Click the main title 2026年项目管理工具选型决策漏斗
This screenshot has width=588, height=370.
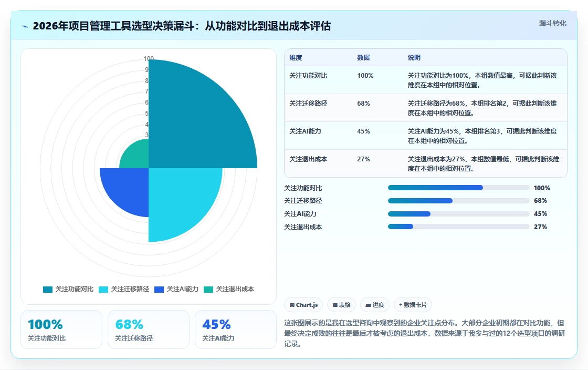point(182,26)
